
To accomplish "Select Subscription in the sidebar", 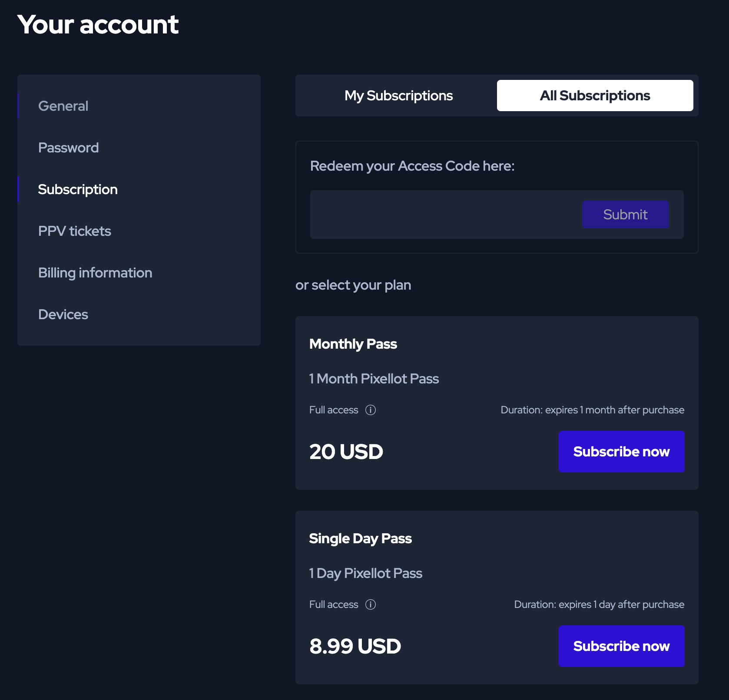I will click(x=78, y=189).
